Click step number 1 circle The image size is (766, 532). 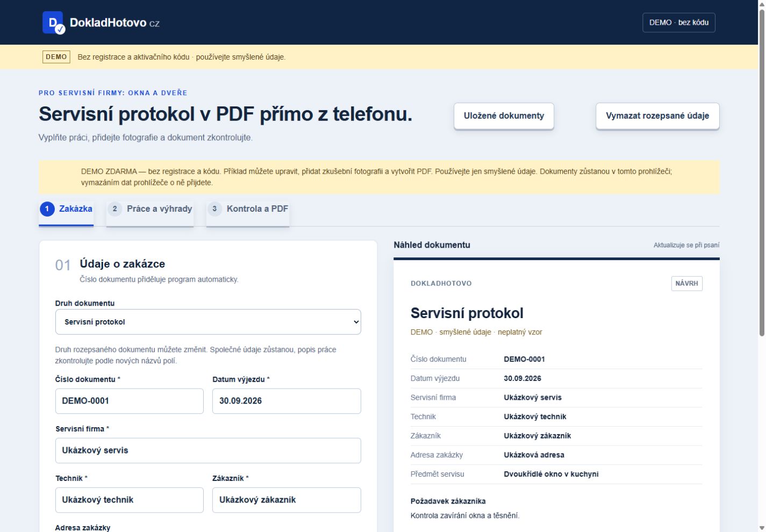47,209
